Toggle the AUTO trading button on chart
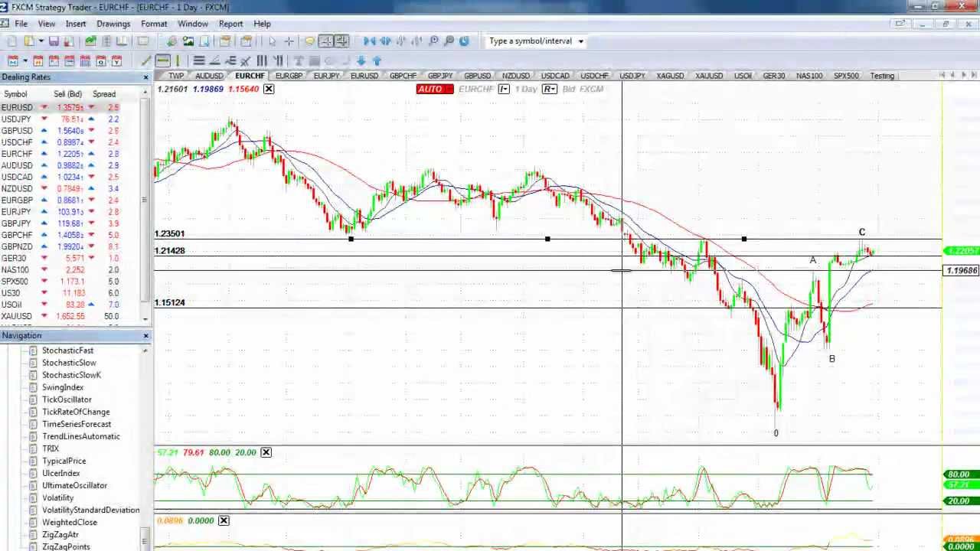980x551 pixels. [x=435, y=89]
